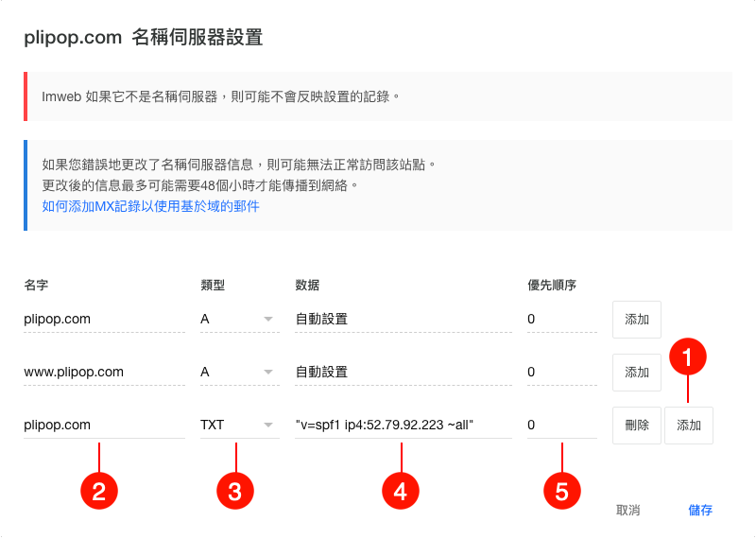Screen dimensions: 756x539
Task: Click data field containing v=spf1 record
Action: 404,426
